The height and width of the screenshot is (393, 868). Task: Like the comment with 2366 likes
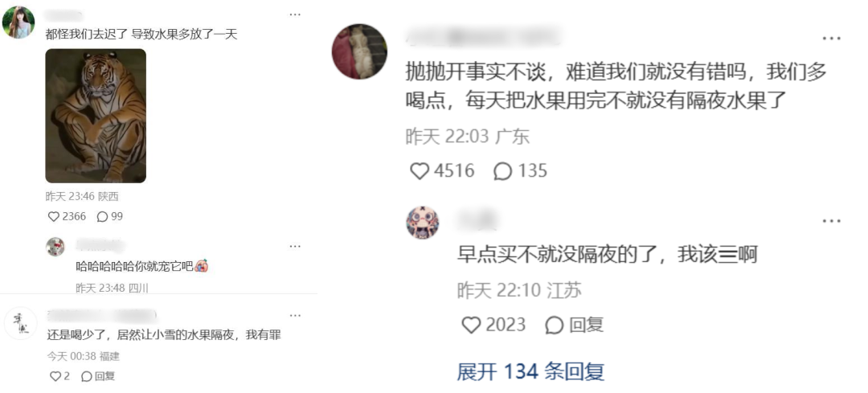[54, 216]
